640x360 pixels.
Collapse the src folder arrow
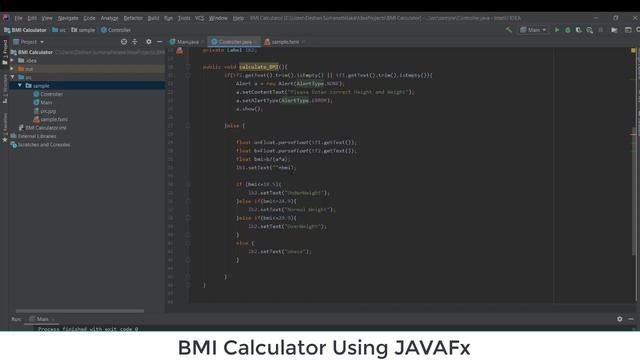pos(12,77)
